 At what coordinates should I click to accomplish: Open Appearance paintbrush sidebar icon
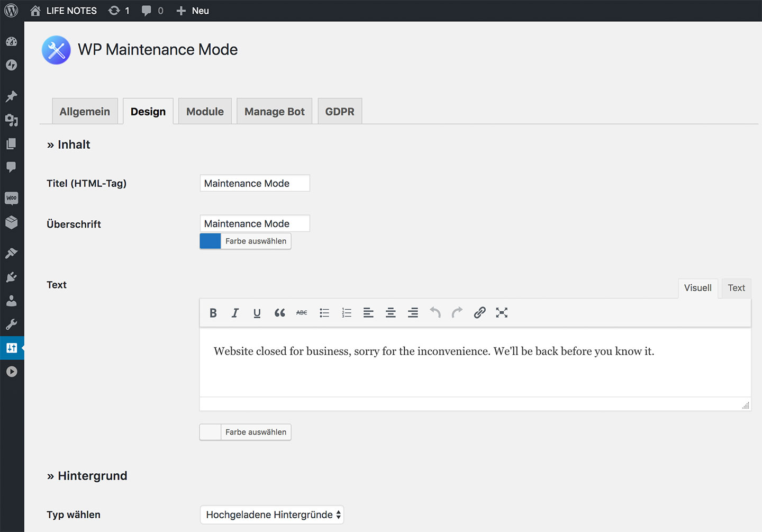[12, 253]
